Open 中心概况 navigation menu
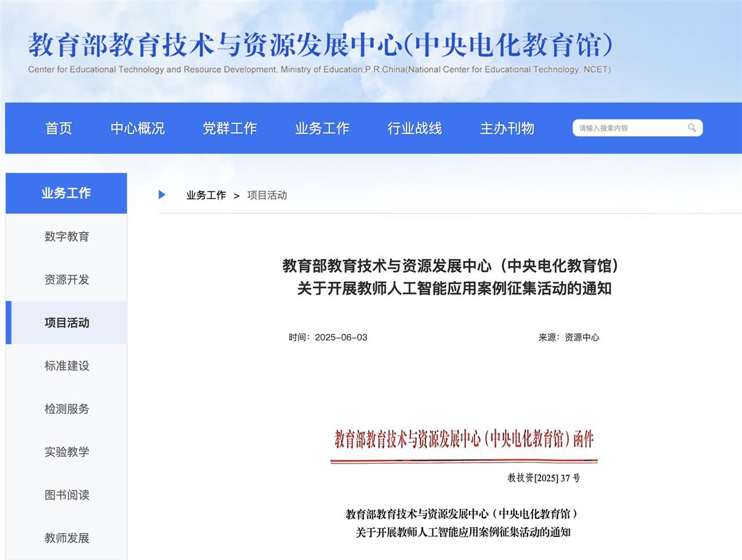Image resolution: width=742 pixels, height=560 pixels. (137, 128)
